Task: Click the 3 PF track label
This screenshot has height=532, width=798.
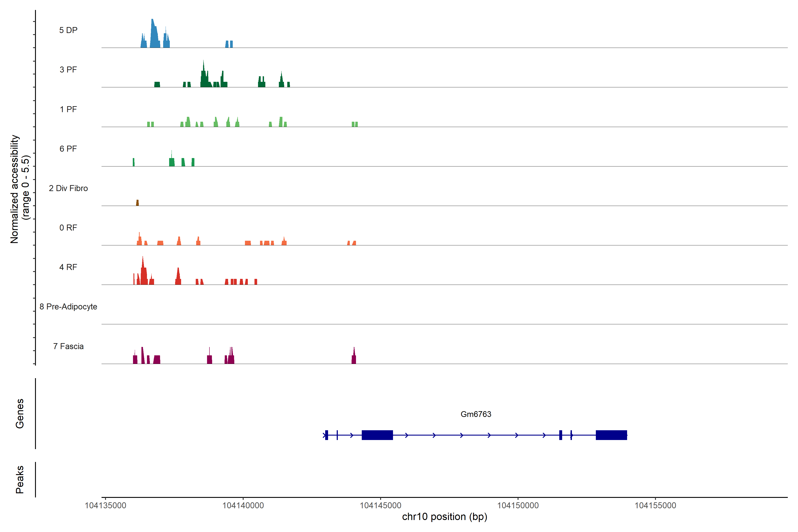Action: point(68,70)
